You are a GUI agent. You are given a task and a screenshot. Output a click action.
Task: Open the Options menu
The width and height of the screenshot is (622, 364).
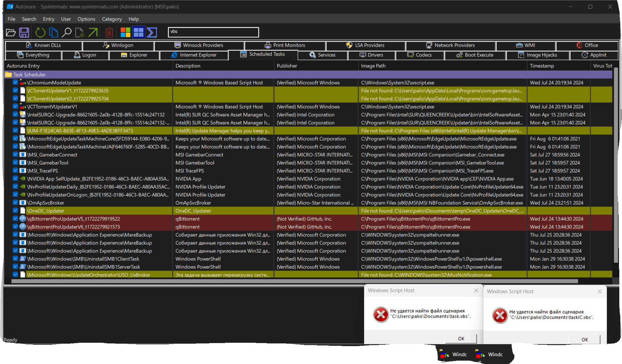coord(86,19)
